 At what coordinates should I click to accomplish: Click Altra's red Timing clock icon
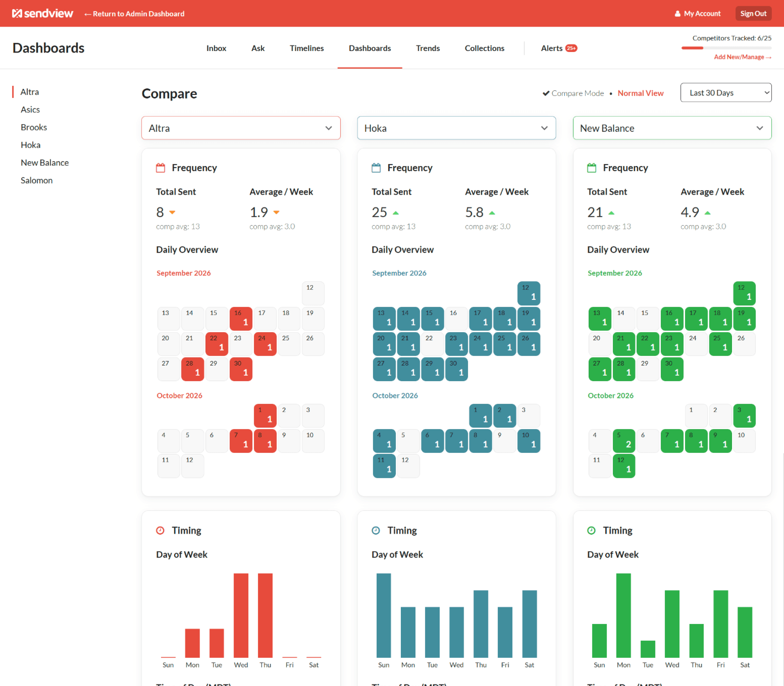(160, 530)
